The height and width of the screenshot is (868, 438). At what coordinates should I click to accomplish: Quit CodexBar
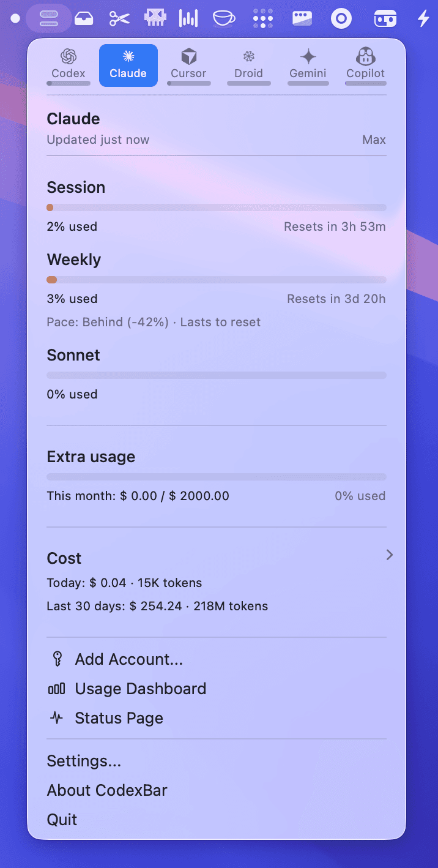pos(62,820)
